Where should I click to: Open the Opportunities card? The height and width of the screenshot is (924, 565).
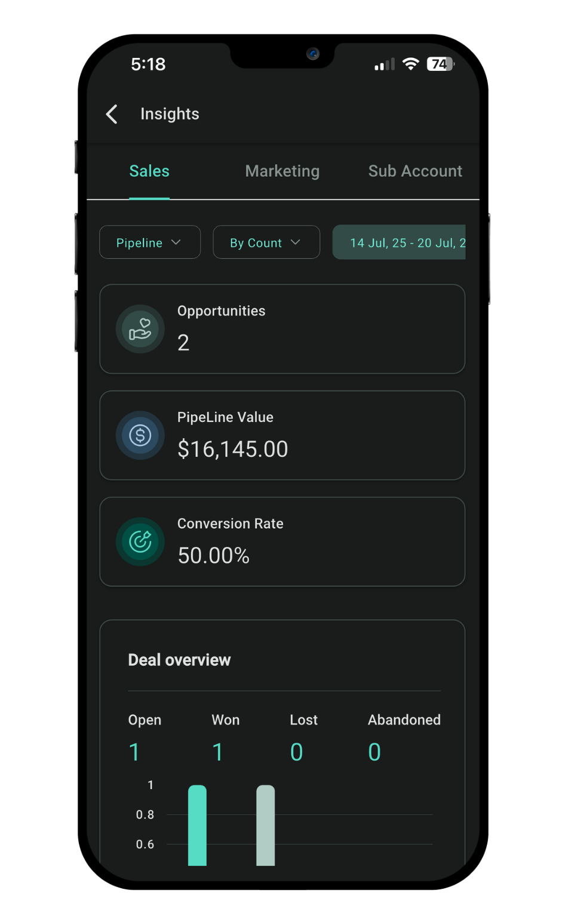pos(282,329)
